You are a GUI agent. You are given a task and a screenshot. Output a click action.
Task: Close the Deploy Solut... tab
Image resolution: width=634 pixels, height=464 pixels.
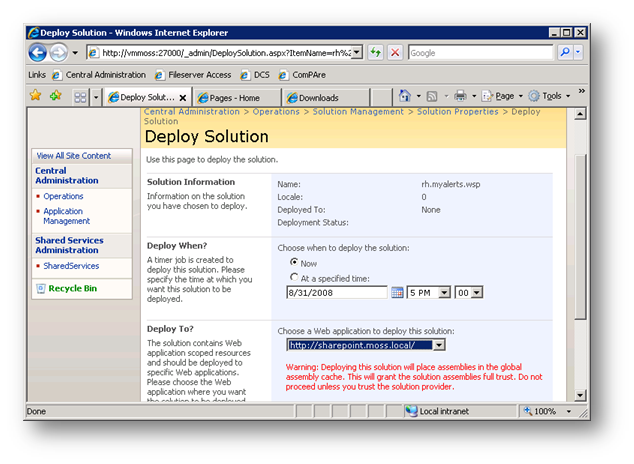coord(183,98)
